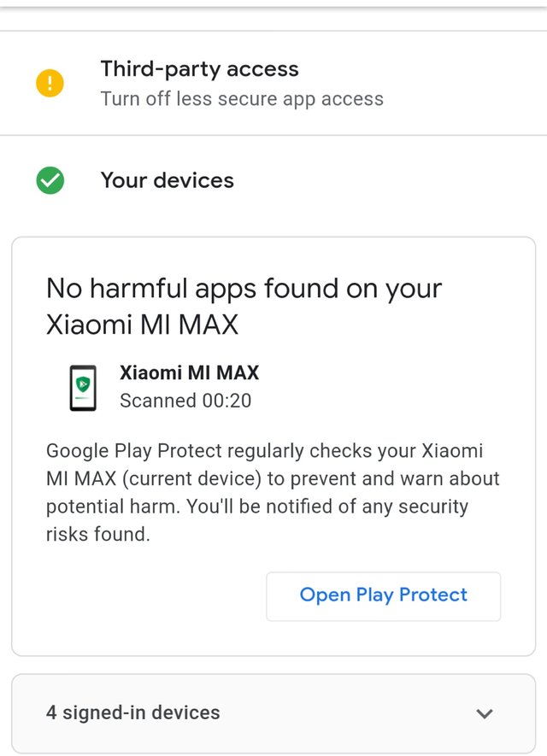
Task: Select Turn off less secure app access
Action: pos(242,99)
